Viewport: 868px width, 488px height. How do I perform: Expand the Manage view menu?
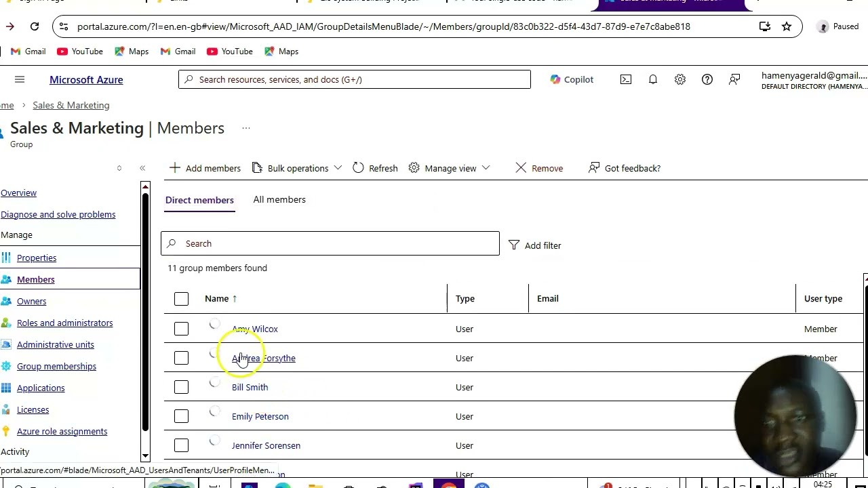pyautogui.click(x=450, y=168)
